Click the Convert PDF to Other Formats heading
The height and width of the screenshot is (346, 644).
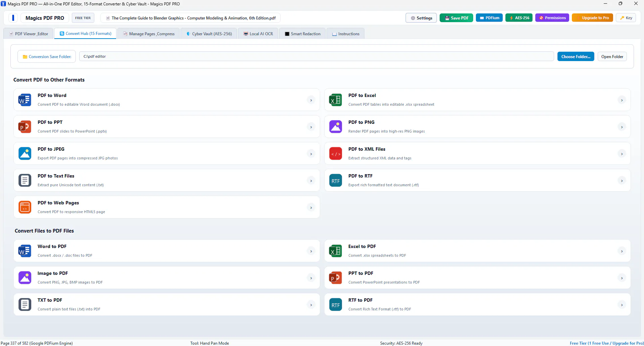49,80
